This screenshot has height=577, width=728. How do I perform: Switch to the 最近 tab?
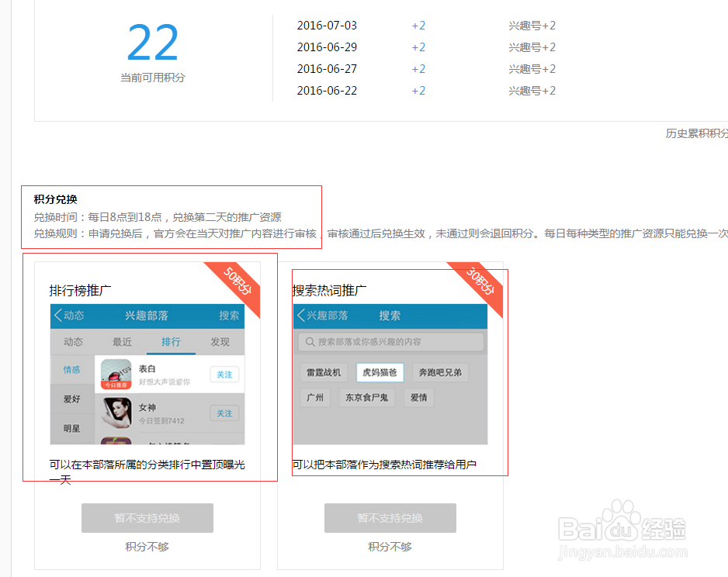pyautogui.click(x=121, y=340)
